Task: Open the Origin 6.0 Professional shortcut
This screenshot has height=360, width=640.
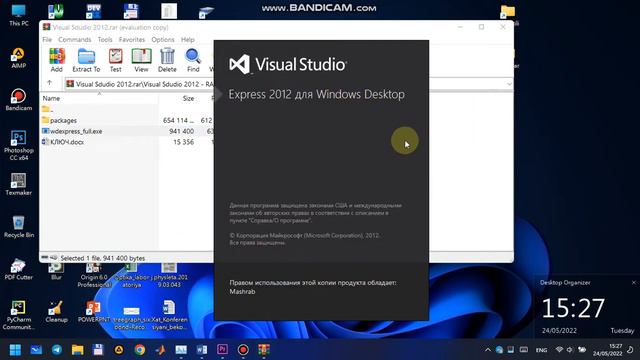Action: [x=94, y=276]
